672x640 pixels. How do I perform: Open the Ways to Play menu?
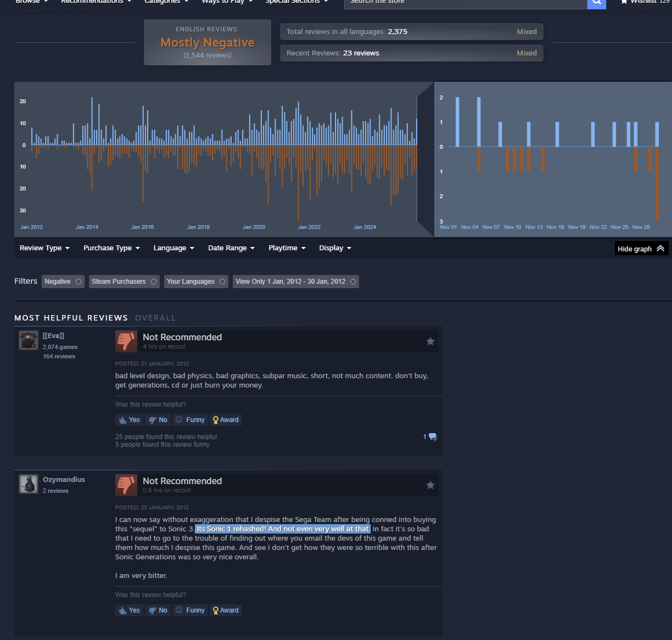(x=227, y=2)
